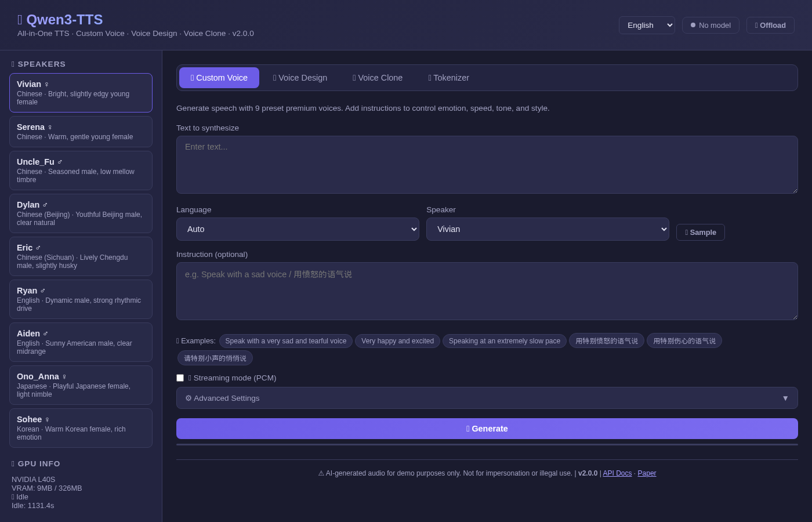The image size is (812, 522).
Task: Expand the Advanced Settings section
Action: [487, 398]
